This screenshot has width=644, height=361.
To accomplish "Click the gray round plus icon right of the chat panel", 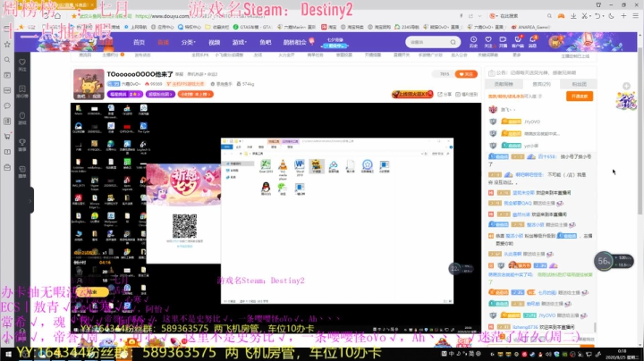I will click(x=626, y=86).
